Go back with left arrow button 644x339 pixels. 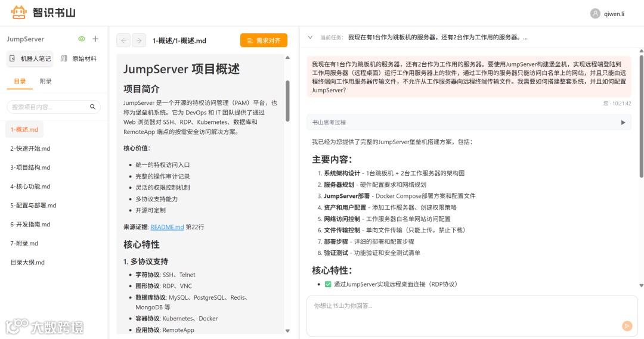point(123,41)
